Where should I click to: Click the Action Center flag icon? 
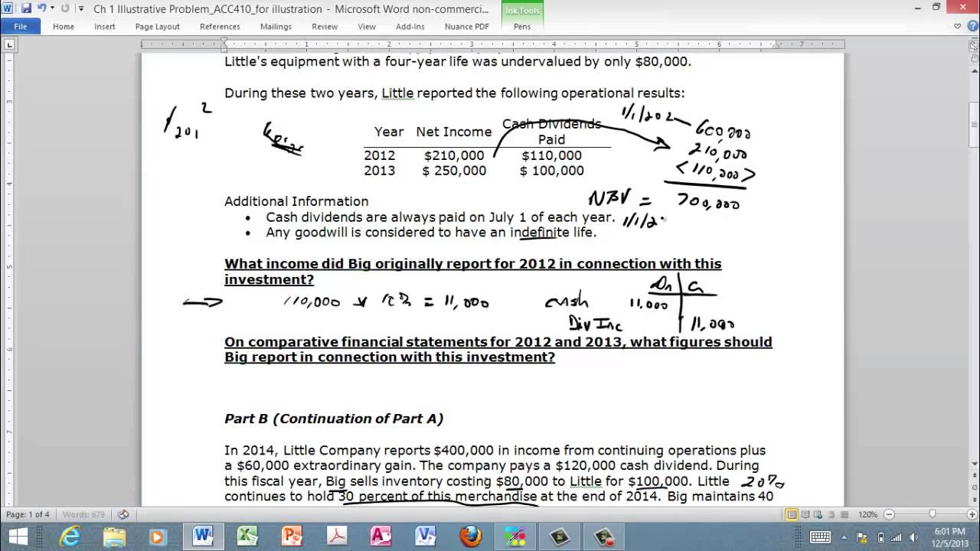pos(864,536)
